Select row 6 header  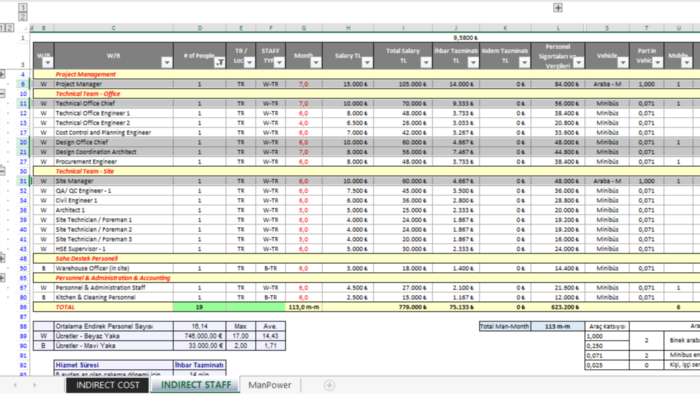tap(23, 84)
